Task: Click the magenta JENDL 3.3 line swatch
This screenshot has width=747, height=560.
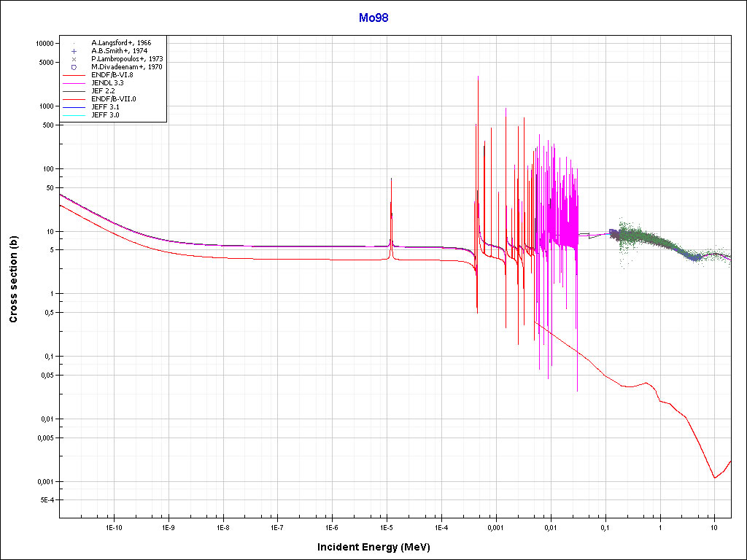Action: pos(74,83)
